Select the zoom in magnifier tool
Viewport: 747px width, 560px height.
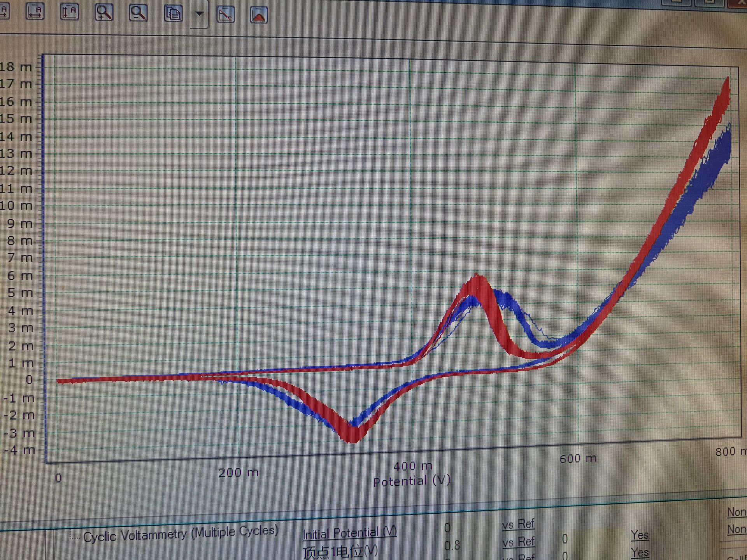[104, 12]
